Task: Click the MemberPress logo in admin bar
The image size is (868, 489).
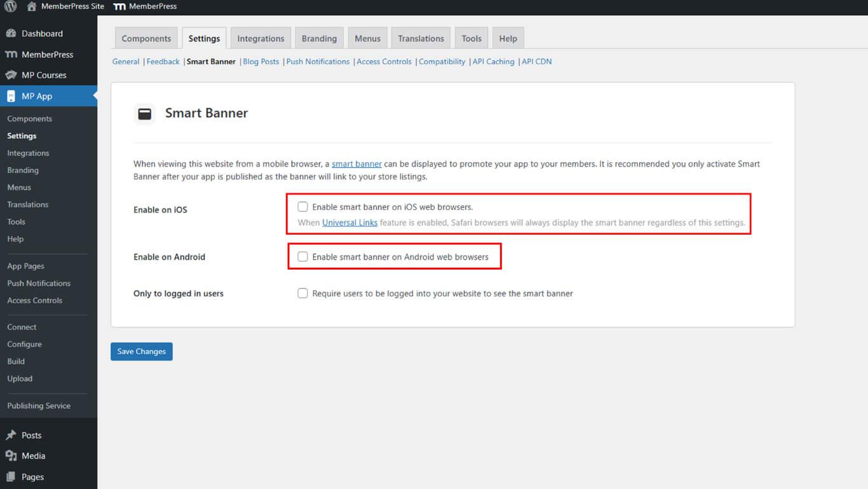Action: coord(119,6)
